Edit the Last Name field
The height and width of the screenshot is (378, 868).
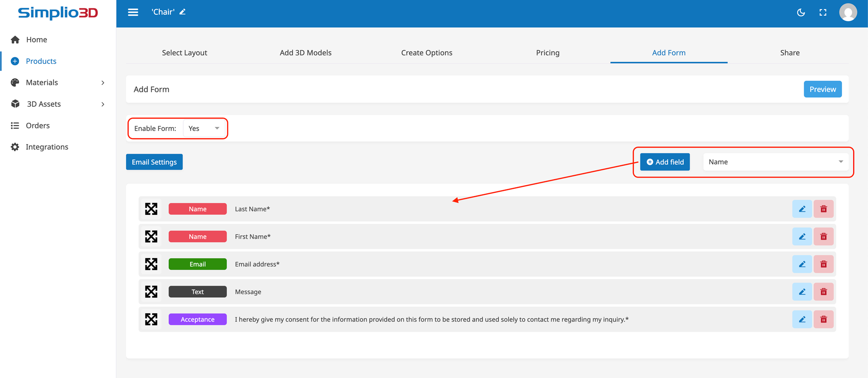802,209
